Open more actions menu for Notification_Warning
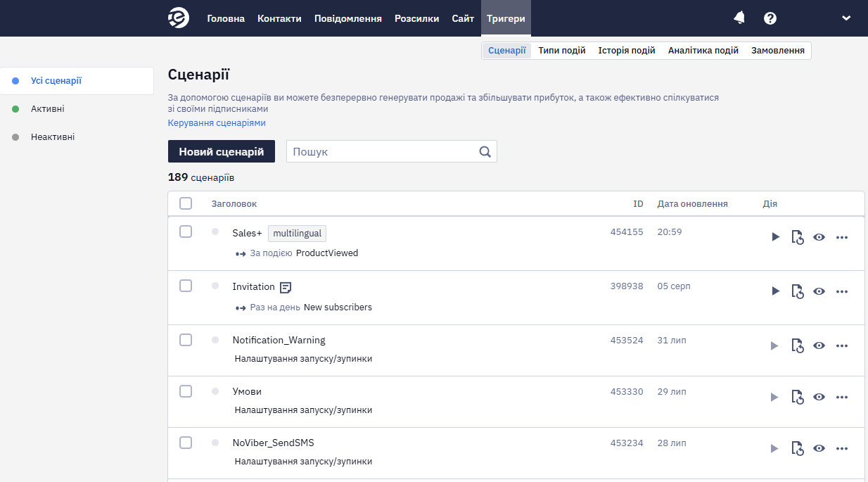The image size is (868, 482). pos(842,345)
